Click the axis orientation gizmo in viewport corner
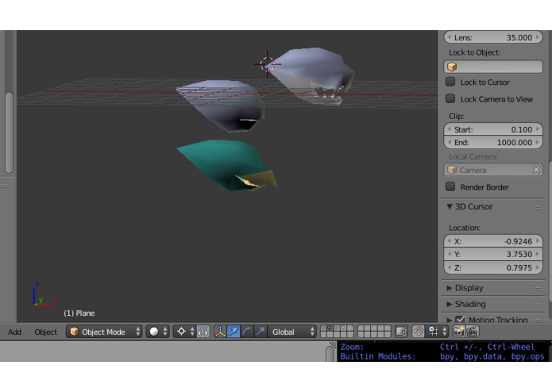This screenshot has width=552, height=392. (44, 295)
